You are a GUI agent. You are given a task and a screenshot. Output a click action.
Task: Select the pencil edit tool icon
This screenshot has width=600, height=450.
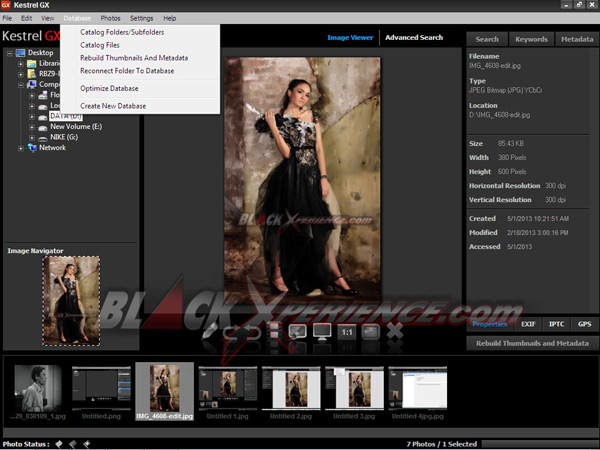[x=210, y=331]
